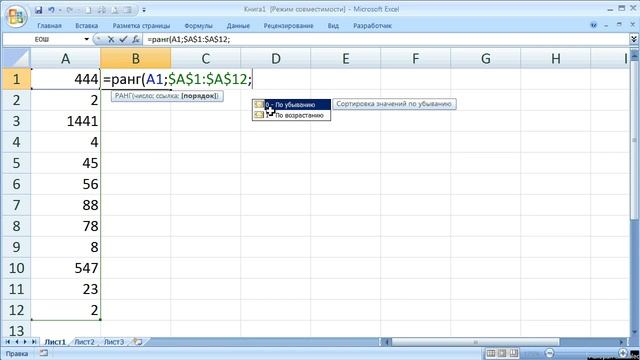Select row 1 header
This screenshot has height=360, width=640.
pyautogui.click(x=16, y=79)
